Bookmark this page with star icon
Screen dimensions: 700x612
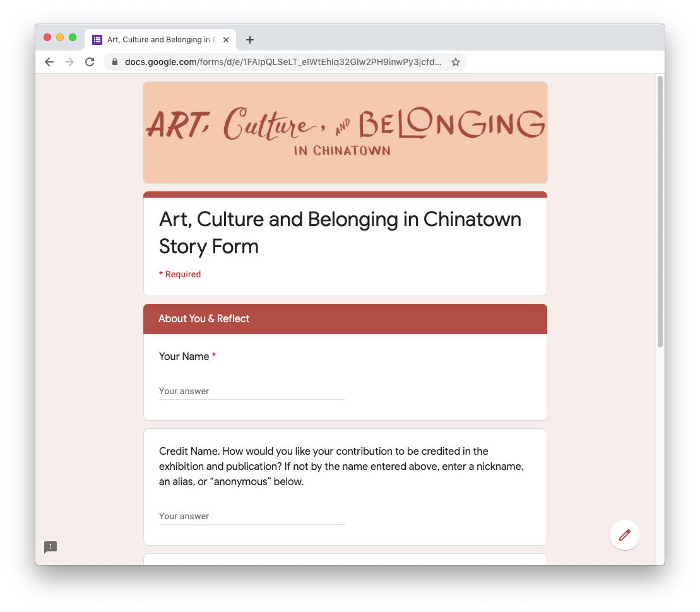click(455, 62)
